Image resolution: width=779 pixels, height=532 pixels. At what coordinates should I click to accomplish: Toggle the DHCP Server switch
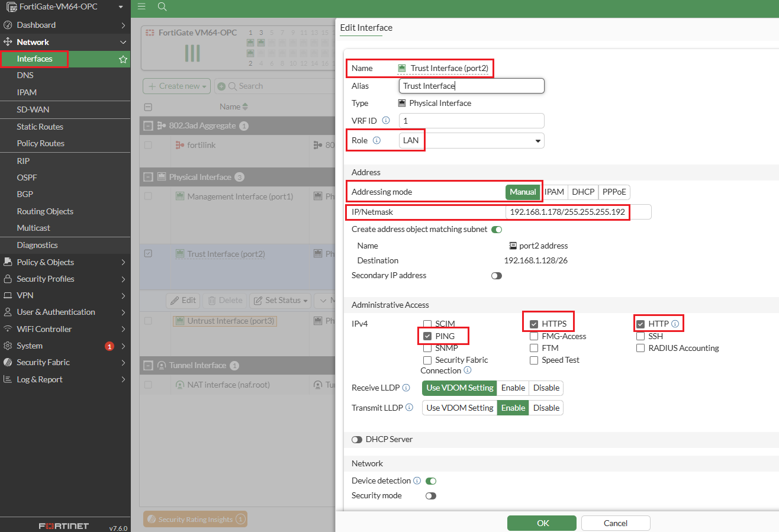click(357, 440)
